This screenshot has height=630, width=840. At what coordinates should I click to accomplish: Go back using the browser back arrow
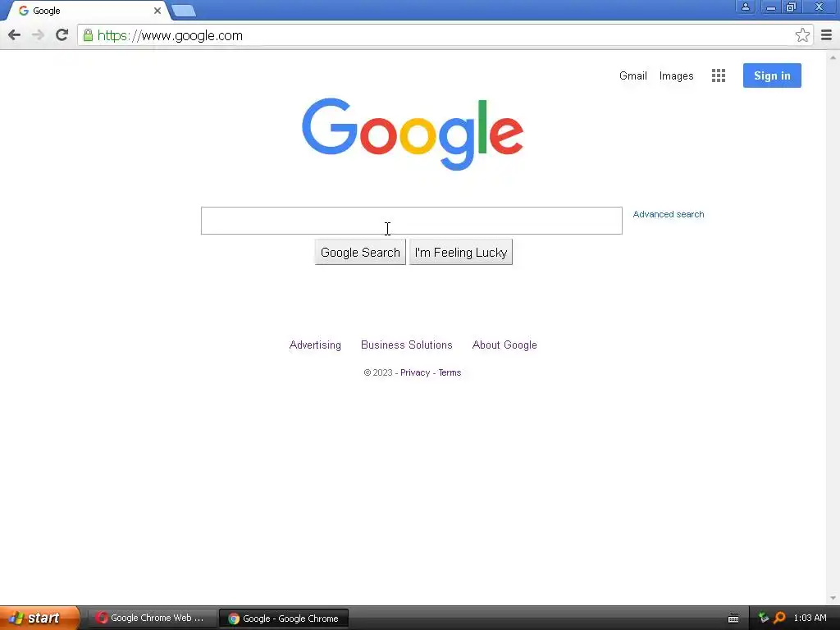tap(15, 35)
